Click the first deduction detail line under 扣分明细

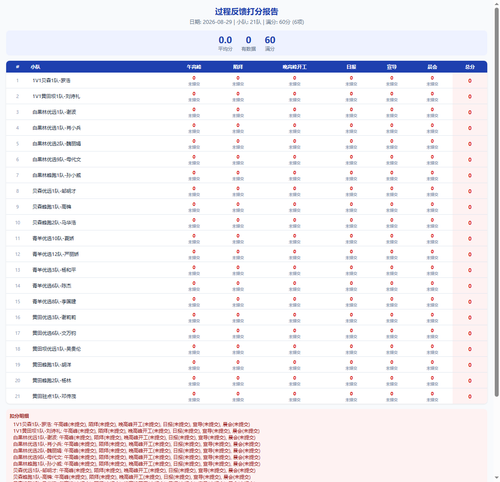131,424
